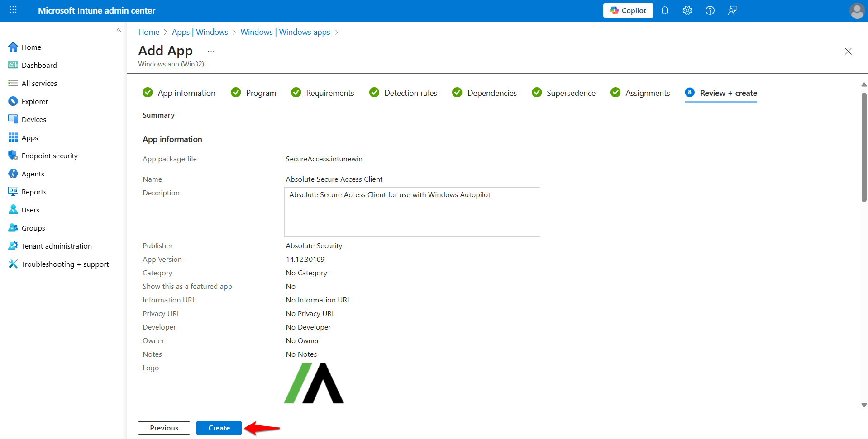Image resolution: width=868 pixels, height=439 pixels.
Task: Select the No Privacy URL value
Action: [x=310, y=313]
